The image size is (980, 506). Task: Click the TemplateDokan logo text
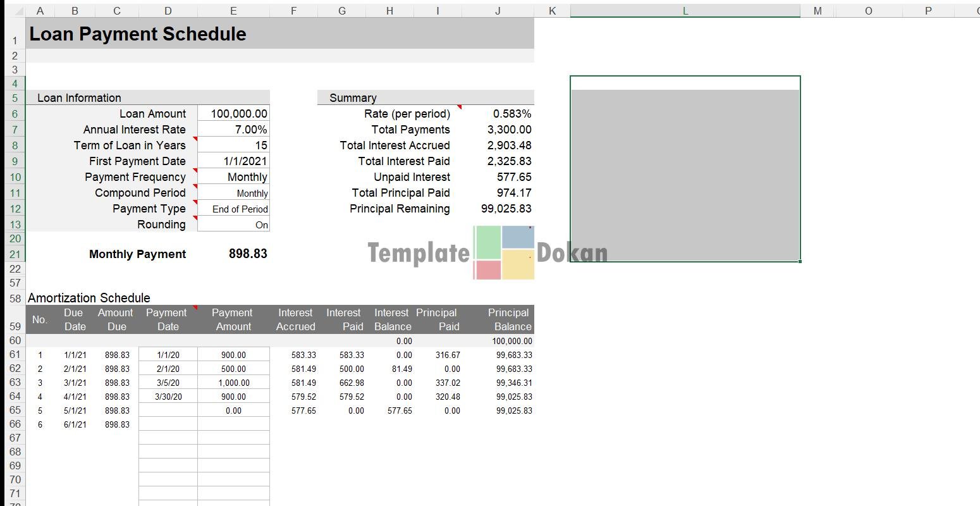click(419, 254)
